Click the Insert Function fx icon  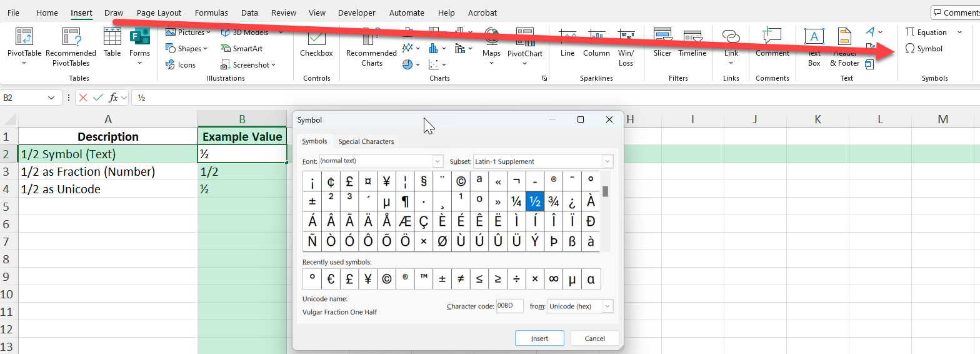pyautogui.click(x=114, y=98)
